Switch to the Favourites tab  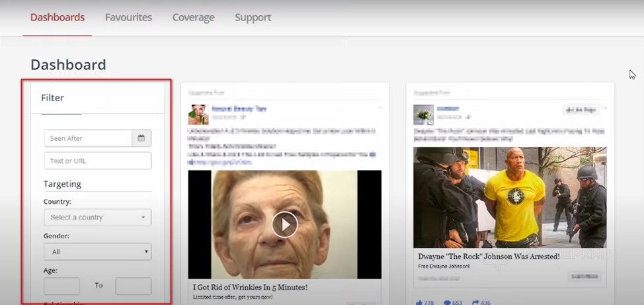click(128, 18)
